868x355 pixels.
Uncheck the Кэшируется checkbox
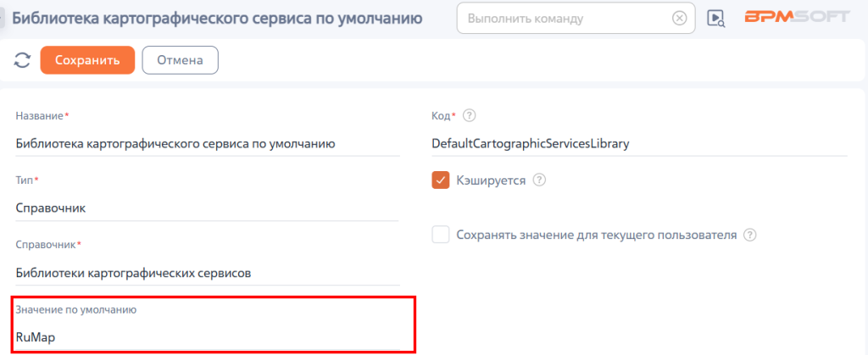coord(441,180)
